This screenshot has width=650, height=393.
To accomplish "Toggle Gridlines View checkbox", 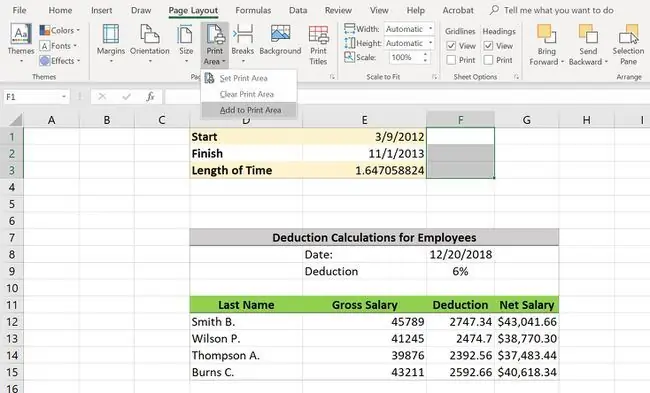I will (x=451, y=46).
